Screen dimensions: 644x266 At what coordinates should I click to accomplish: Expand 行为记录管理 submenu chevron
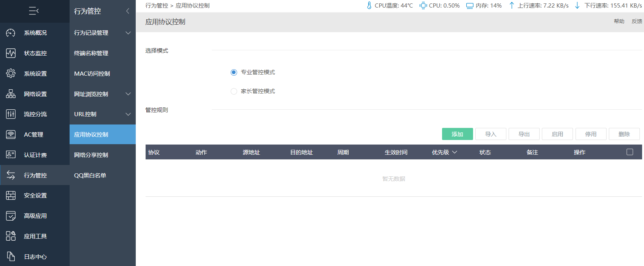point(128,33)
